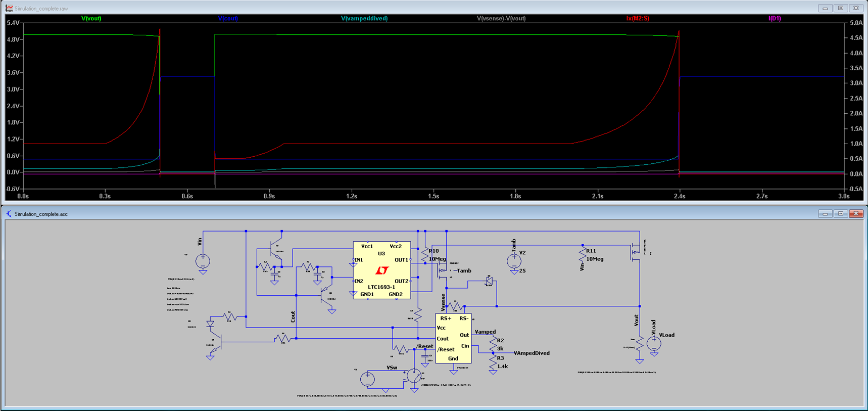Select the LTC1693-1 U3 driver chip
868x411 pixels.
tap(381, 270)
